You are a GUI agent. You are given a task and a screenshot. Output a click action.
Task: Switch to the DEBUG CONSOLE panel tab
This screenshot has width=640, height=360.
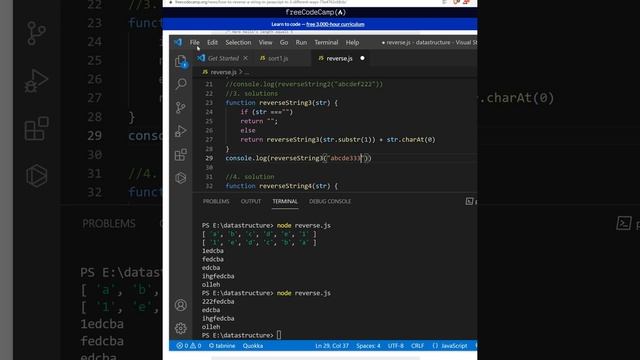click(x=330, y=201)
